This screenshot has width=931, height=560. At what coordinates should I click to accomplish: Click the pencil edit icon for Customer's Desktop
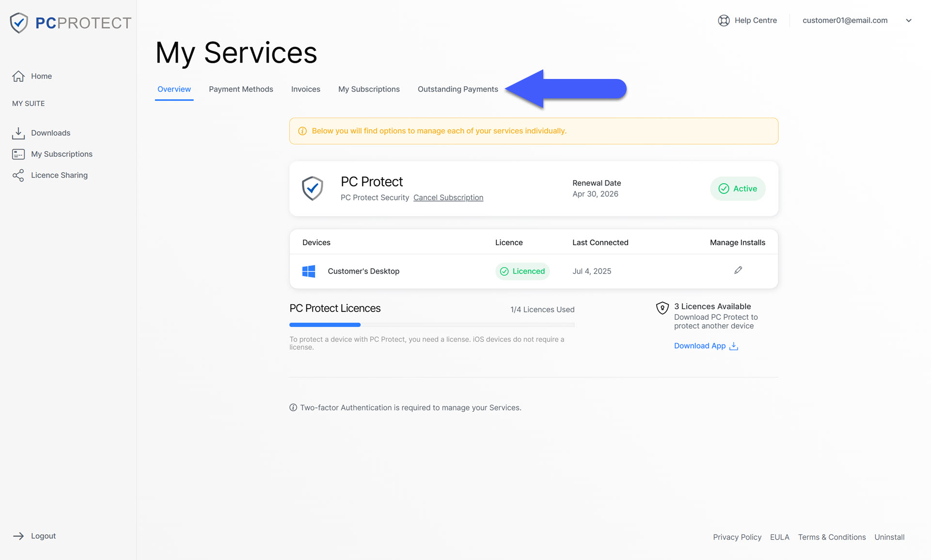(738, 270)
